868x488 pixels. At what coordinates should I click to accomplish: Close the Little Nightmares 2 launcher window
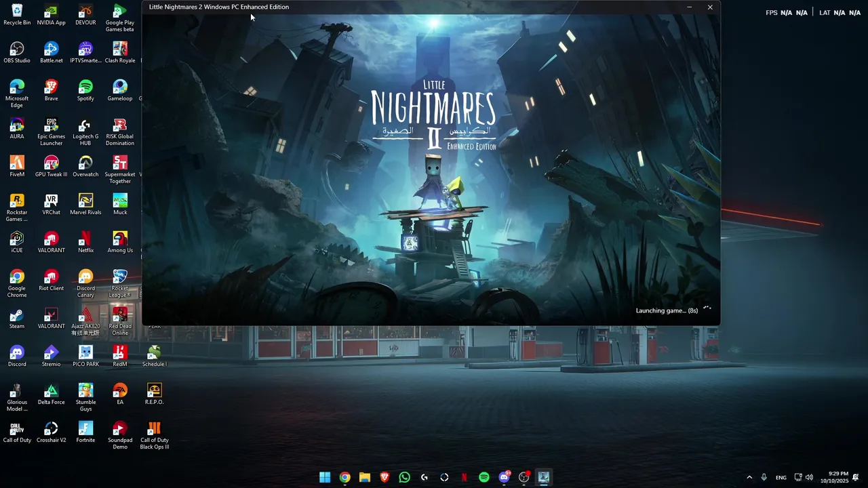click(x=710, y=7)
